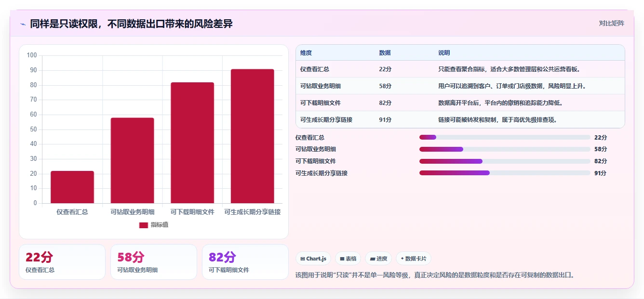Screen dimensions: 644x299
Task: Click the lightning icon beside the title
Action: (23, 24)
